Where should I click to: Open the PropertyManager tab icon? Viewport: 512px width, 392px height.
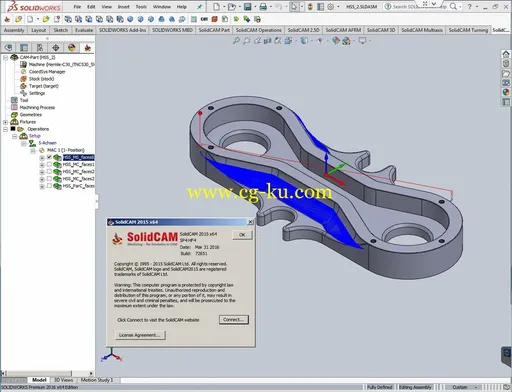[24, 48]
